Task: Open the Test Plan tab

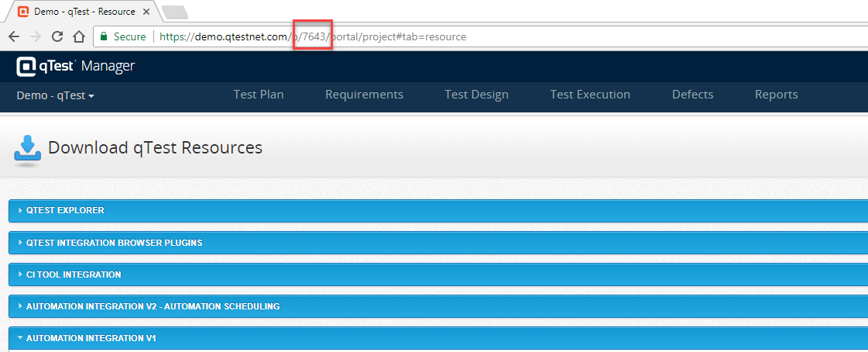Action: click(x=259, y=95)
